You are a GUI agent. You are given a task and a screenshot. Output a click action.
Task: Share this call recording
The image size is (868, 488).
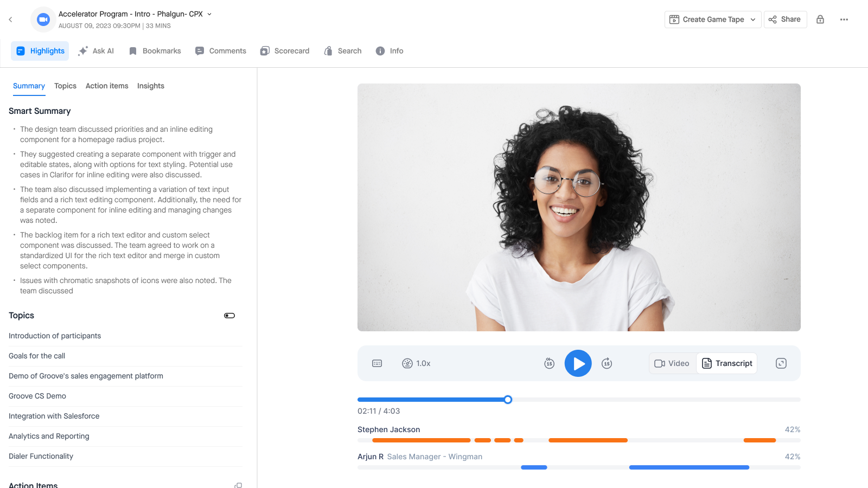coord(785,20)
